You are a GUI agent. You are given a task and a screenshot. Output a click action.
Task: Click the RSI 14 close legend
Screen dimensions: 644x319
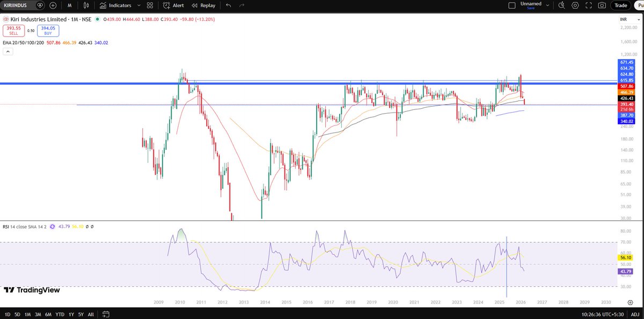pyautogui.click(x=24, y=227)
